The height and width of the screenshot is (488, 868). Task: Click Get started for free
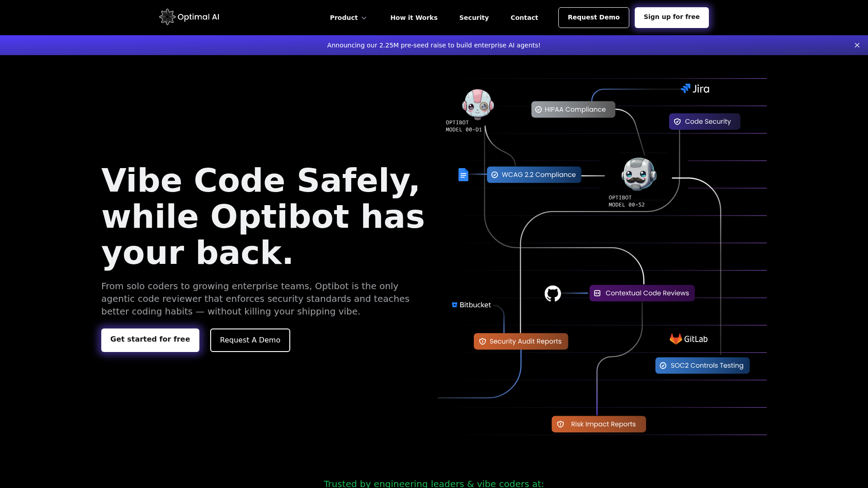150,340
